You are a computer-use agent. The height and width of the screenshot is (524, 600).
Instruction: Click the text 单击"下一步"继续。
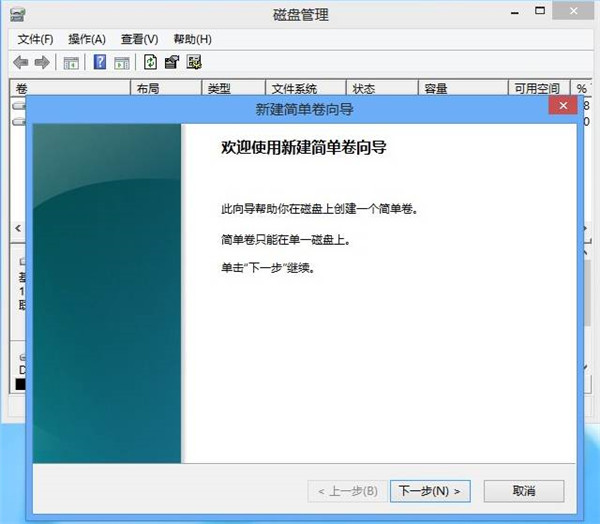coord(268,268)
